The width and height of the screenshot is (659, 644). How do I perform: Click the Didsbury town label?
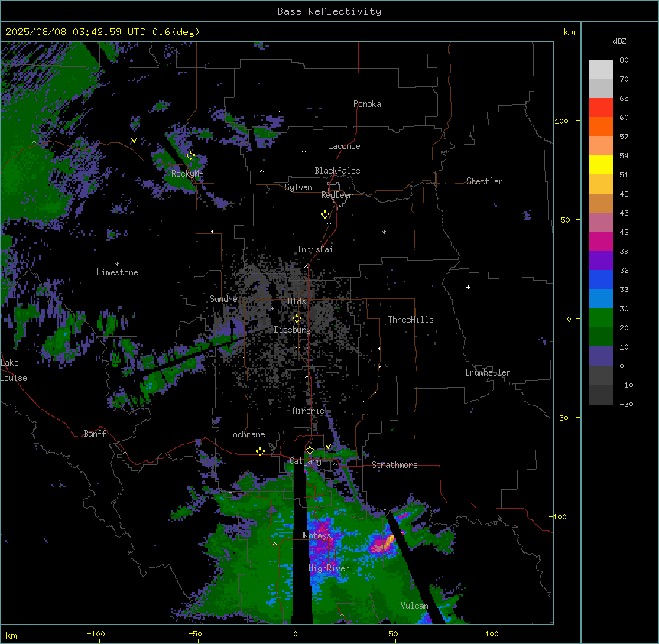(x=293, y=330)
